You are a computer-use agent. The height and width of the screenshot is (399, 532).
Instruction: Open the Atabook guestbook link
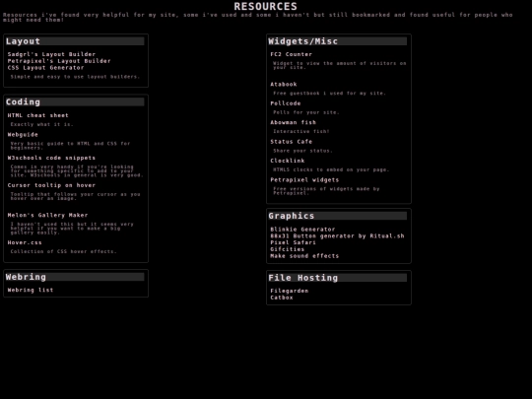pyautogui.click(x=284, y=84)
